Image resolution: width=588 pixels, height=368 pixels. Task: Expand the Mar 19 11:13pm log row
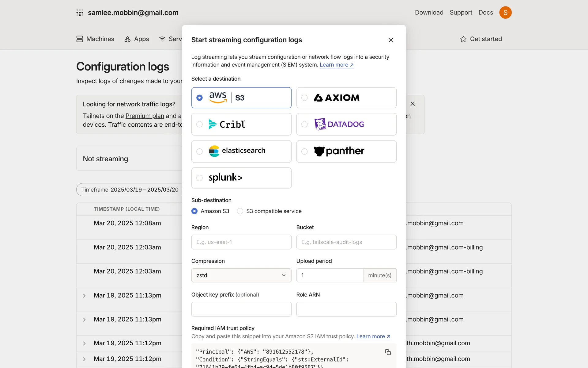(84, 296)
